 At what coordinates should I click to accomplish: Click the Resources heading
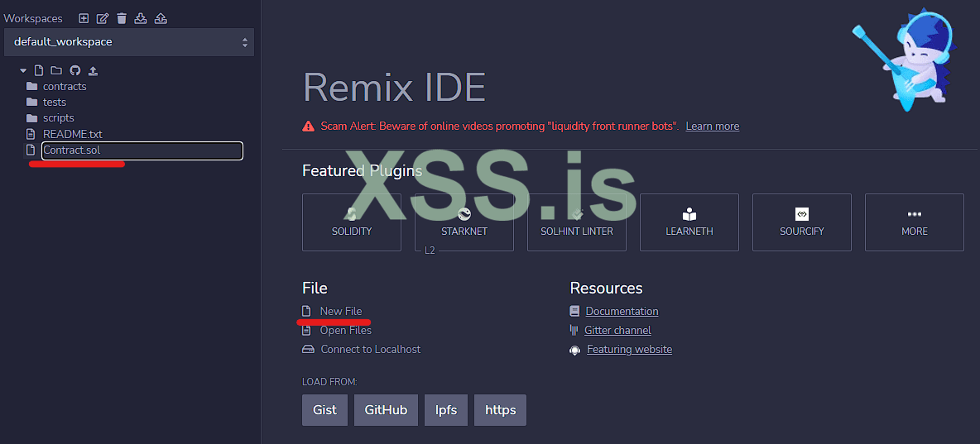tap(606, 288)
